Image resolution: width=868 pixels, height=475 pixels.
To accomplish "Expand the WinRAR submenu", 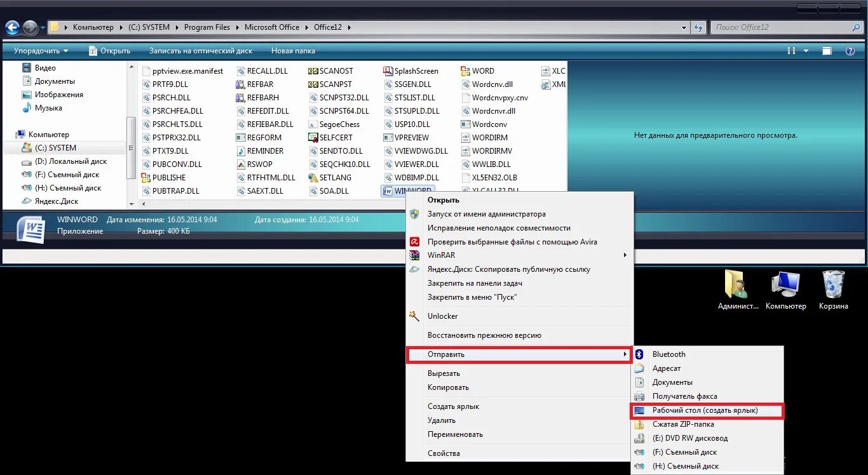I will pyautogui.click(x=520, y=255).
